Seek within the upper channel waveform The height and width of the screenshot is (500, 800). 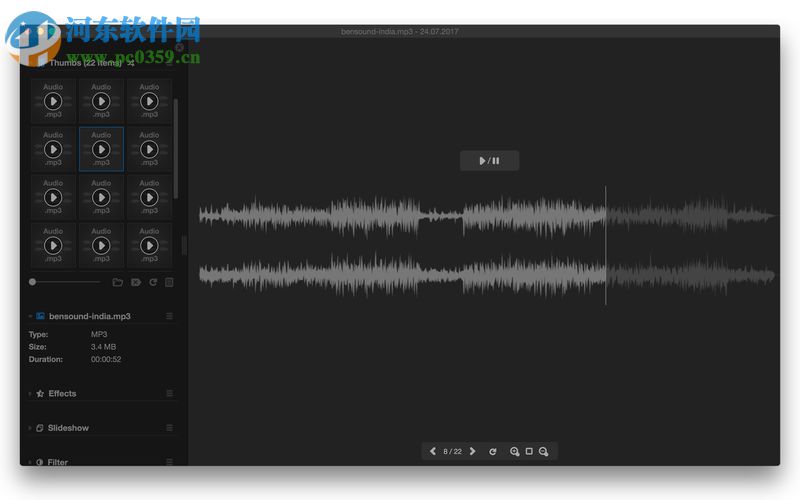pyautogui.click(x=487, y=216)
